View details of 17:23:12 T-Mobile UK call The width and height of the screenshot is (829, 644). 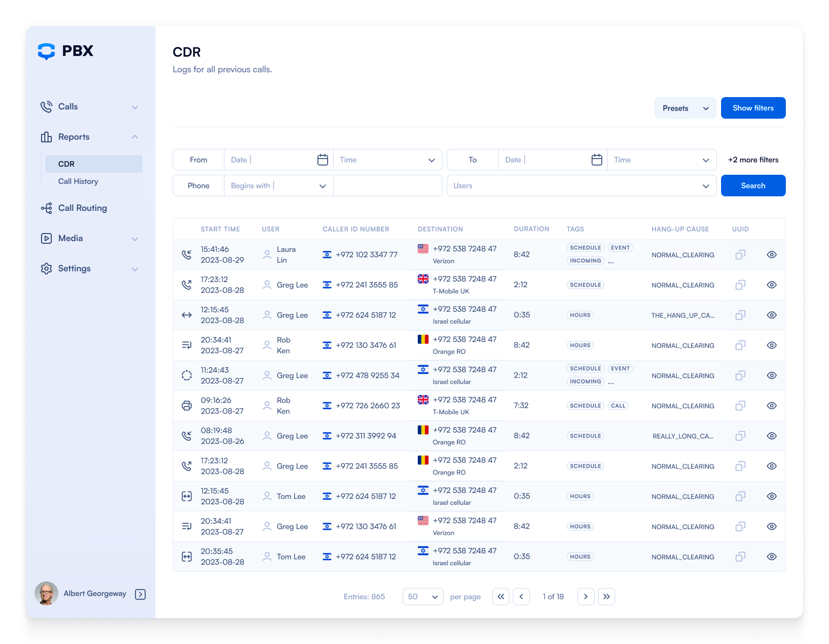(x=772, y=285)
